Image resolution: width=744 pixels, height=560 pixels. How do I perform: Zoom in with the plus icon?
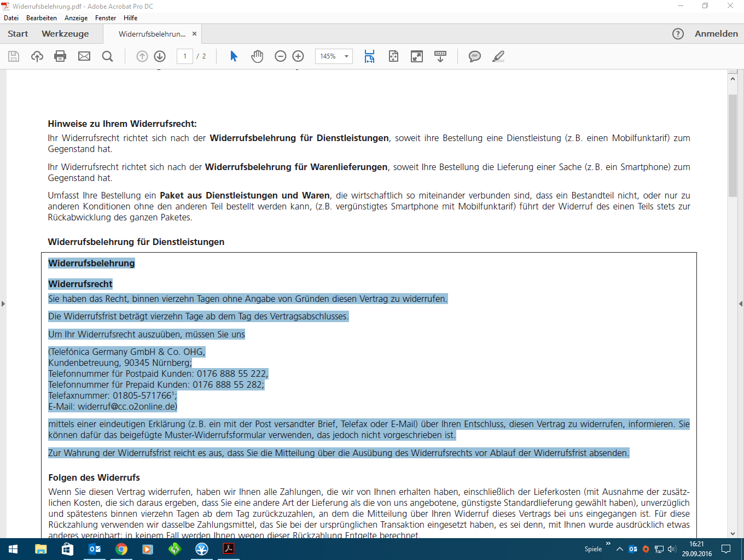(298, 56)
